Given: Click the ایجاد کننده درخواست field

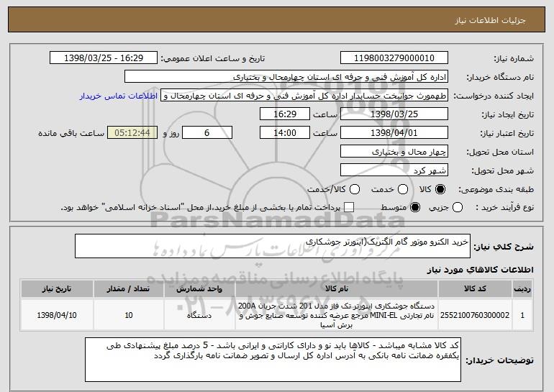Looking at the screenshot, I should [x=304, y=96].
